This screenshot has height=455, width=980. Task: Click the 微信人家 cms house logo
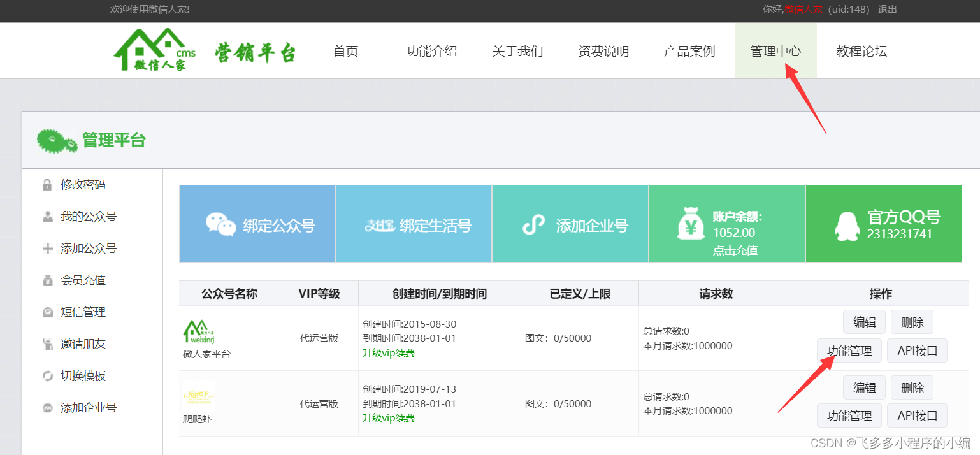(155, 50)
